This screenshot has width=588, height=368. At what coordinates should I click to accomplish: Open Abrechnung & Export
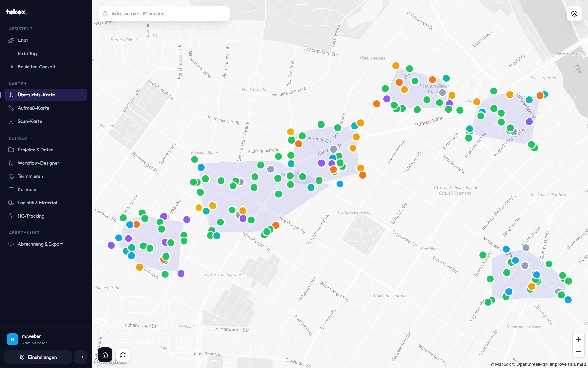coord(46,244)
